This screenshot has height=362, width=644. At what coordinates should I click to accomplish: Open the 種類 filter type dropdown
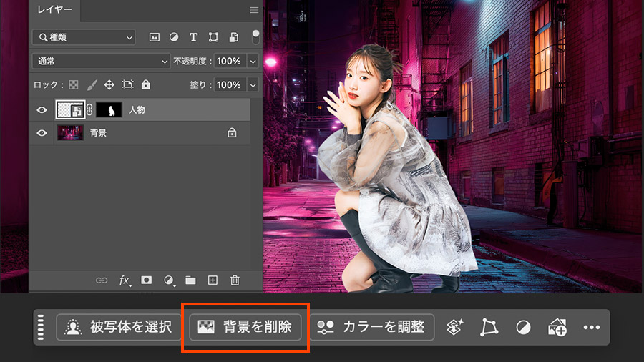[x=84, y=37]
